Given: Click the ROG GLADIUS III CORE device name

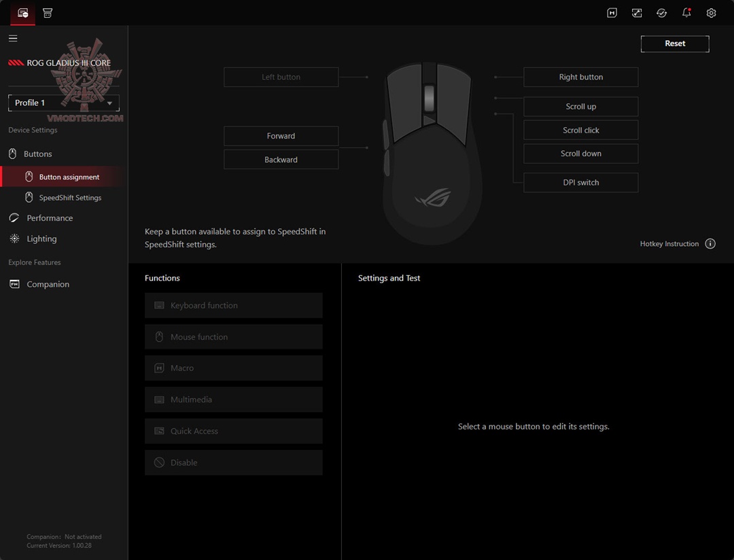Looking at the screenshot, I should pos(69,63).
